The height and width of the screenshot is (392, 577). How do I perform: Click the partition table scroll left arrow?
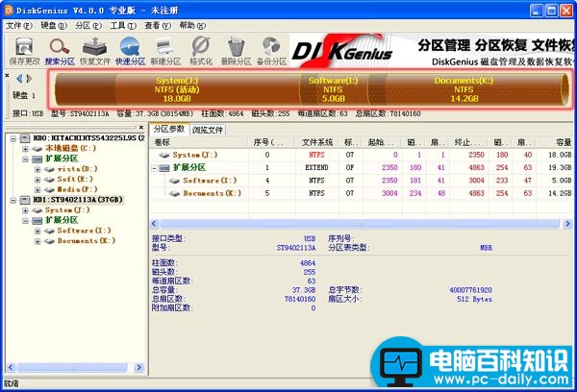tap(155, 224)
